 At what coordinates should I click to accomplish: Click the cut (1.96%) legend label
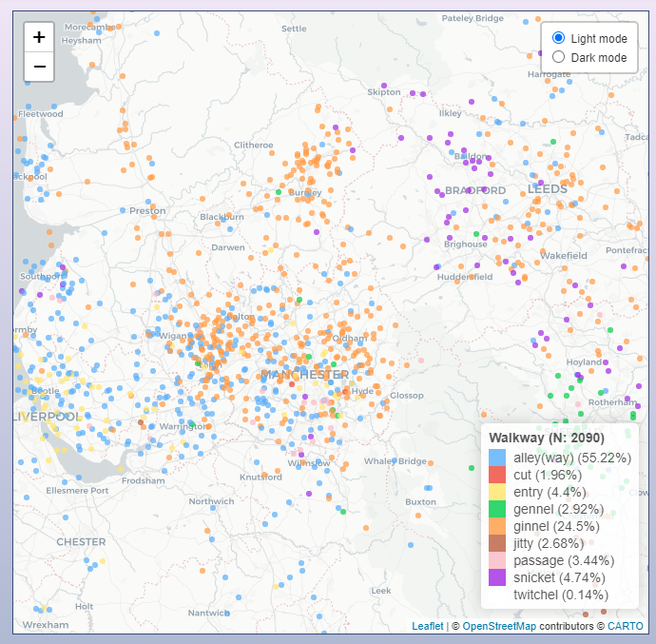pos(548,475)
